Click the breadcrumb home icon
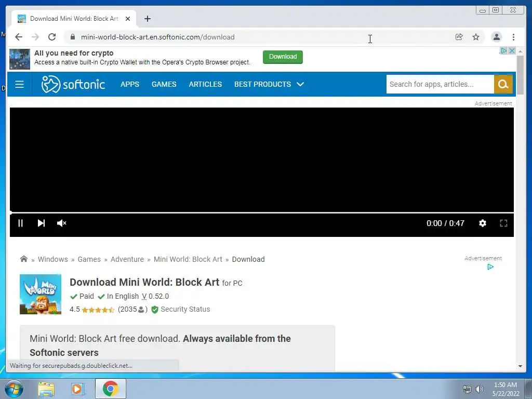 24,259
